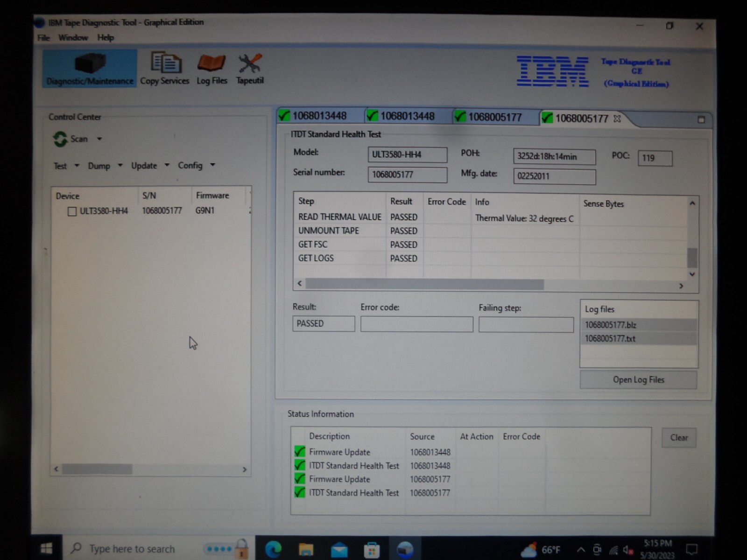This screenshot has height=560, width=747.
Task: Open Log Files viewer
Action: tap(211, 69)
